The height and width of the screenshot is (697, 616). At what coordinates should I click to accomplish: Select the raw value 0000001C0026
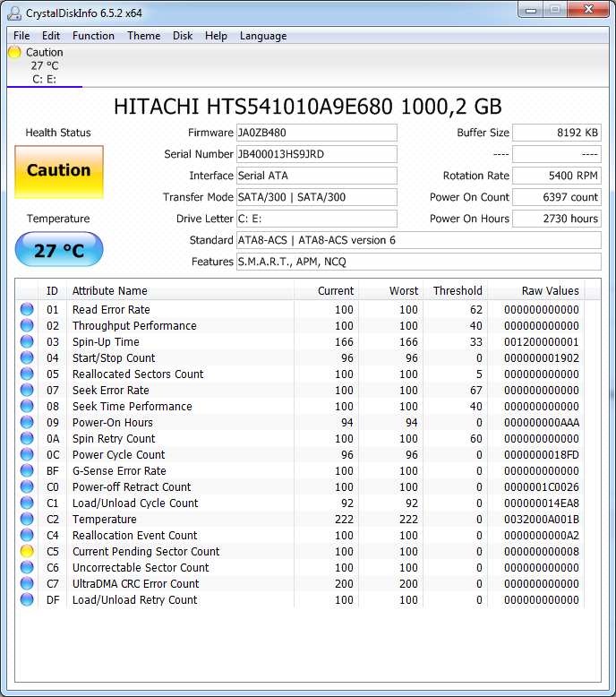[x=542, y=487]
